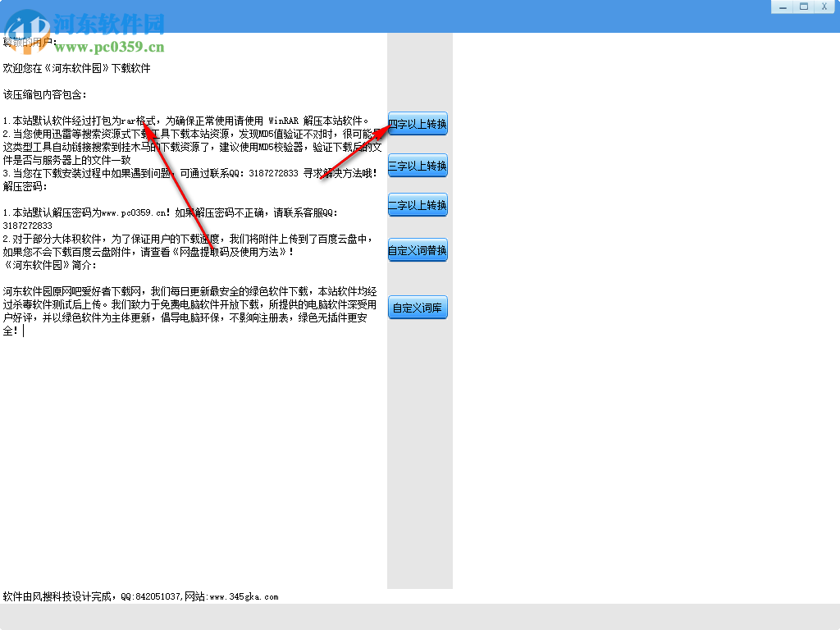This screenshot has width=840, height=630.
Task: Click the 三字以上转换 conversion button
Action: pos(417,165)
